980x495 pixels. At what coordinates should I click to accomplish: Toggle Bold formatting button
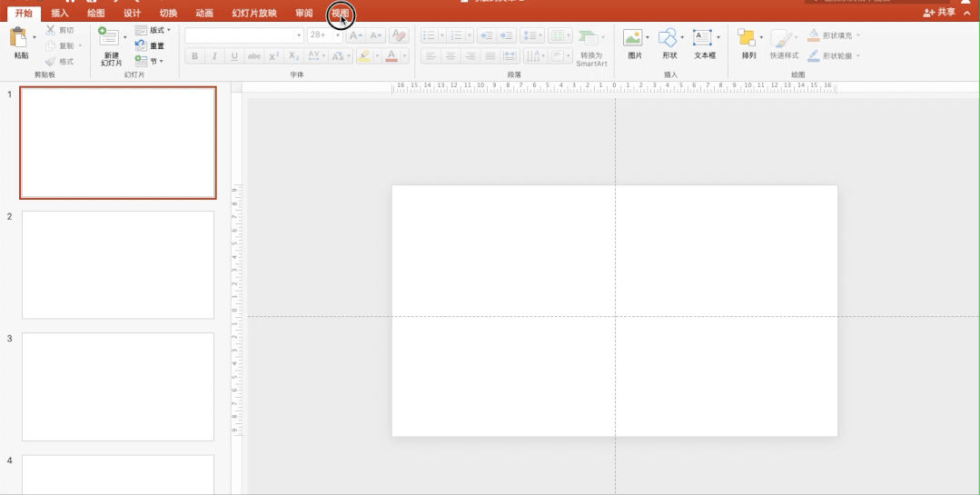click(x=194, y=56)
